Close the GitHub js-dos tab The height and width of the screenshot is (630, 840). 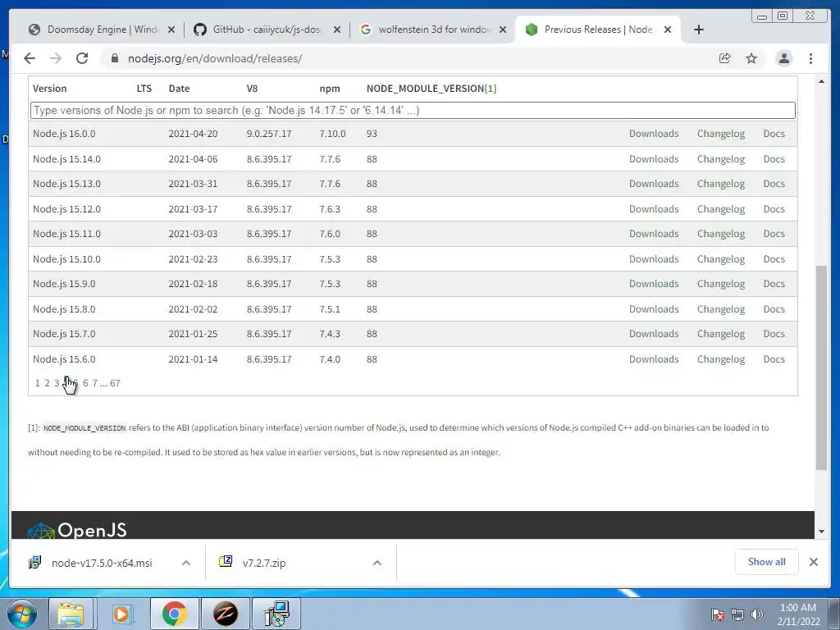(337, 30)
